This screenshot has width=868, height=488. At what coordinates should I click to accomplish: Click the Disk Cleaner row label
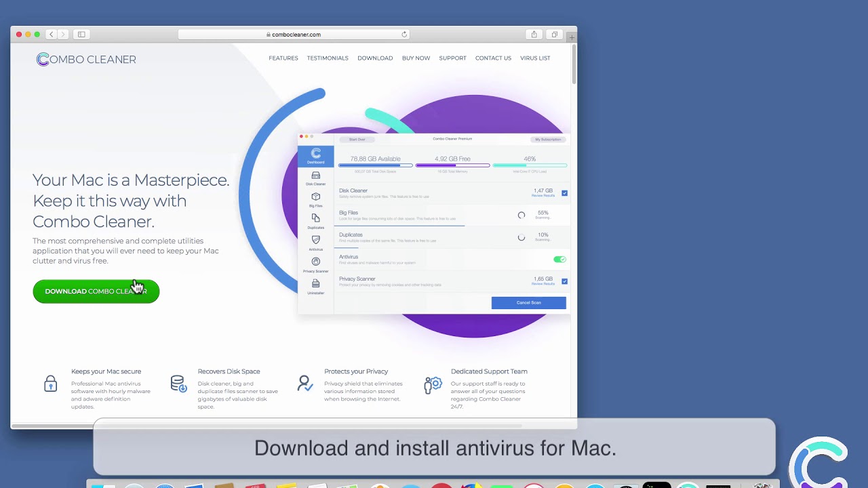point(353,191)
